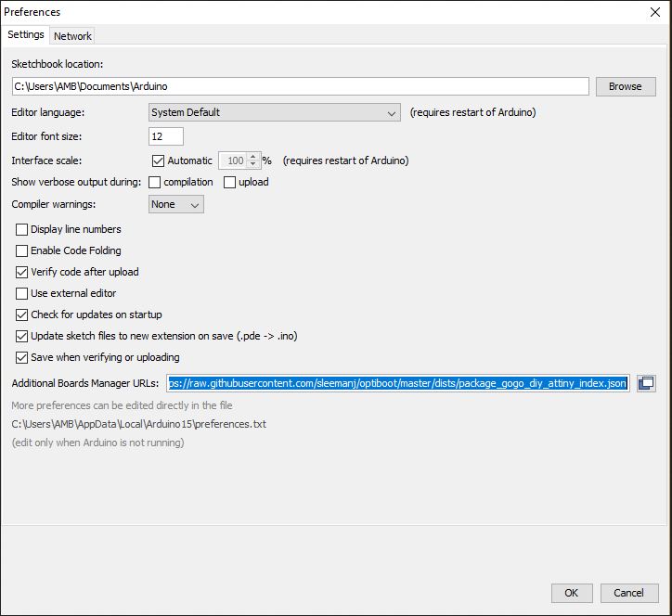Click the Editor font size field
This screenshot has height=616, width=672.
[x=166, y=136]
